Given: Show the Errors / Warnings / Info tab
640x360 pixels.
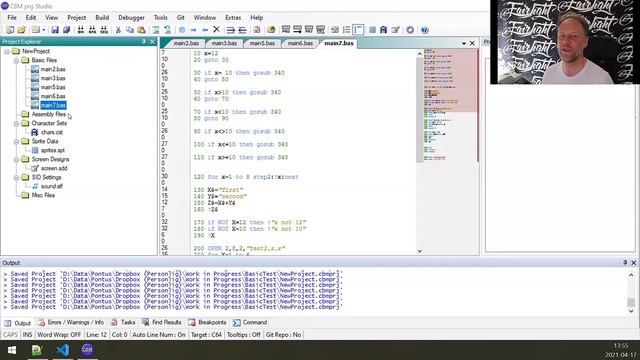Looking at the screenshot, I should [x=71, y=322].
